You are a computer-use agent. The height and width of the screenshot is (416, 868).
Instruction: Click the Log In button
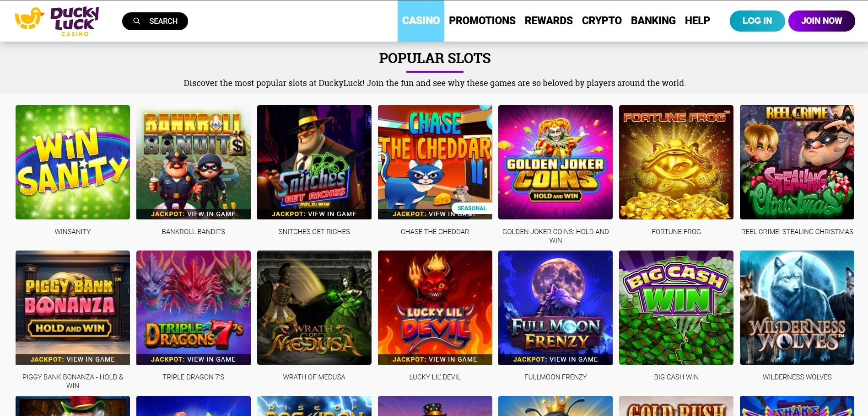(757, 21)
